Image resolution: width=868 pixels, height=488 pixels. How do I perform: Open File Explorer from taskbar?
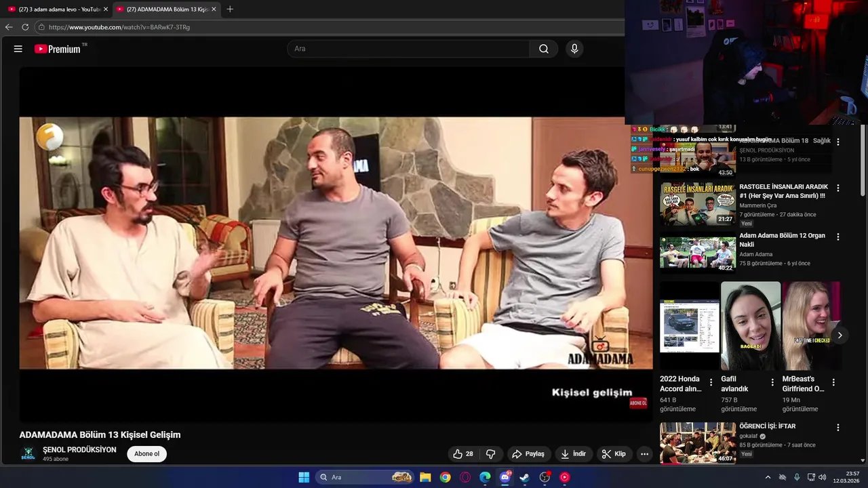click(x=425, y=477)
